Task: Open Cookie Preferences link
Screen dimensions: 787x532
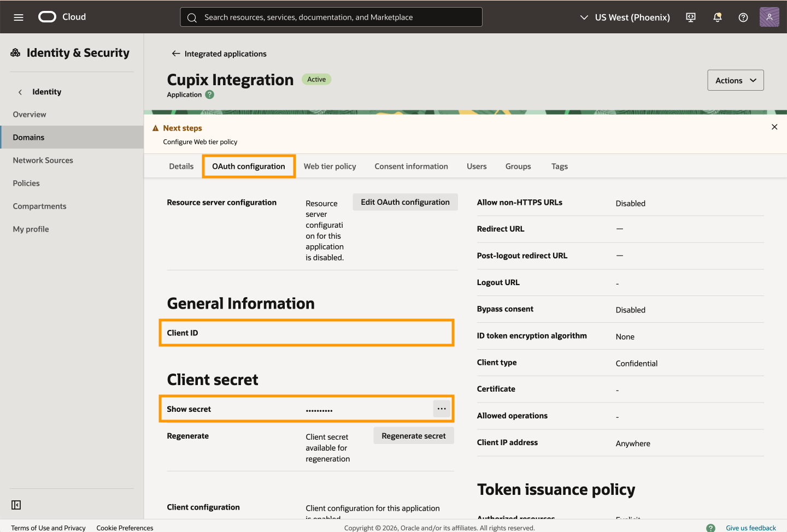Action: coord(125,528)
